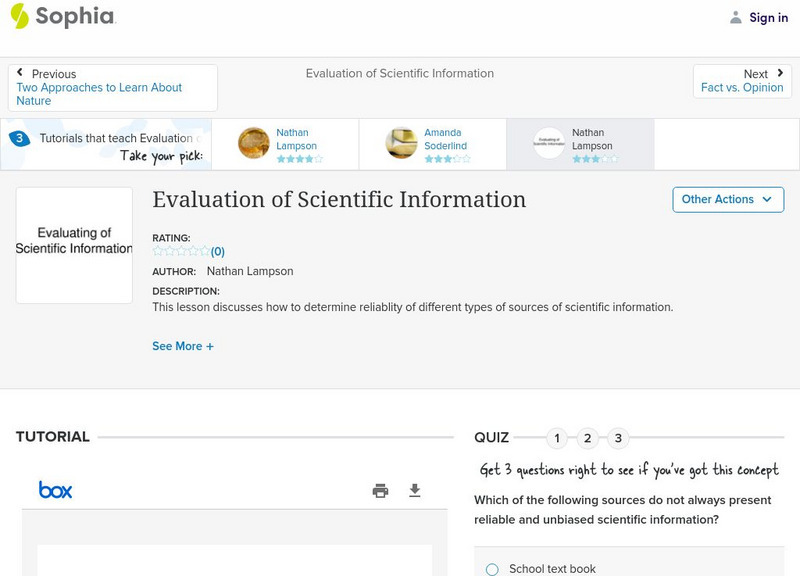This screenshot has height=576, width=800.
Task: Click the Sophia logo icon
Action: [x=19, y=16]
